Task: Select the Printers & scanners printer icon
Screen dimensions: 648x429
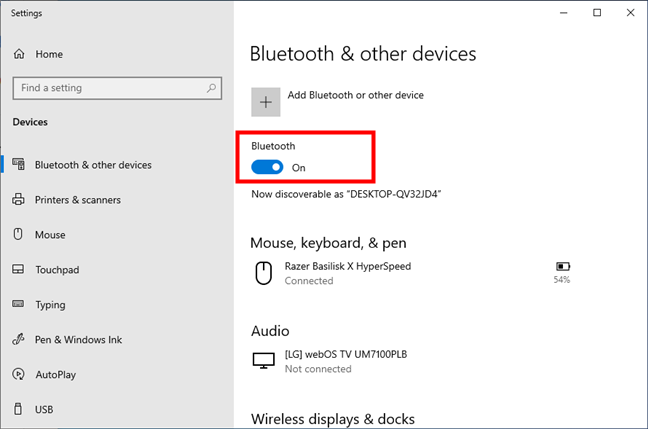Action: pyautogui.click(x=18, y=200)
